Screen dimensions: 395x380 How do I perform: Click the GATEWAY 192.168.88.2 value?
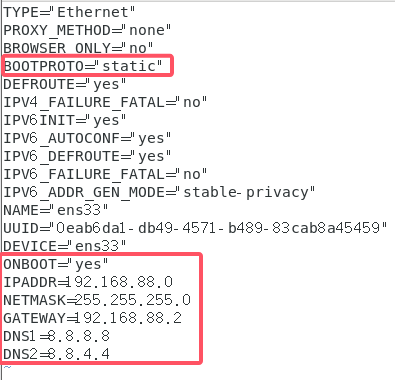(128, 318)
